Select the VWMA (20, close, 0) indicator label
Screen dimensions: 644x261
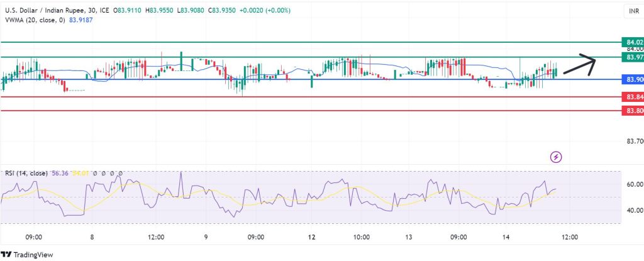pos(35,19)
